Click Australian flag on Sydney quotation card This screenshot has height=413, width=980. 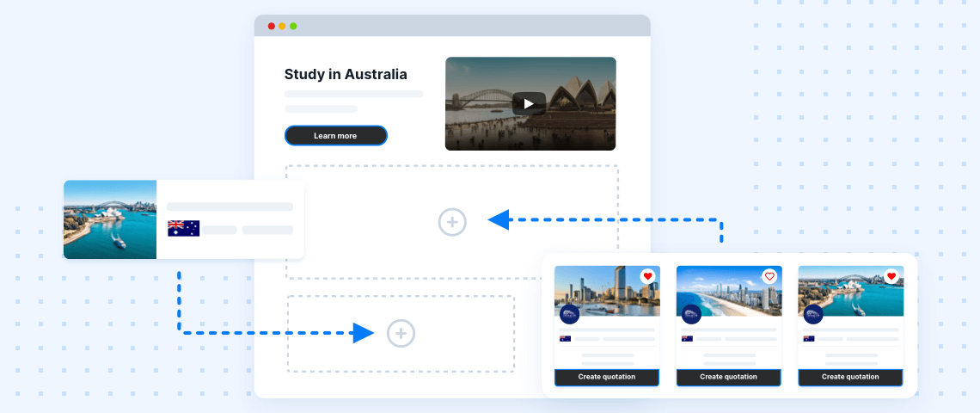point(809,338)
